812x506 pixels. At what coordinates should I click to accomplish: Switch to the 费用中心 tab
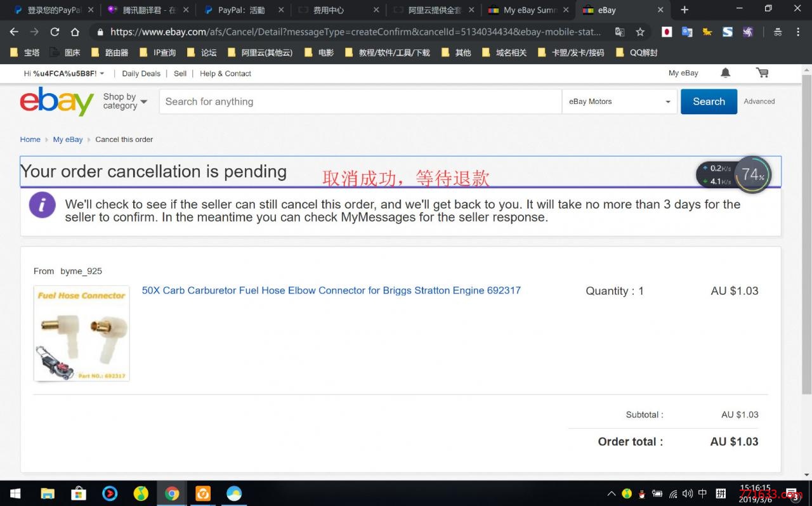coord(337,10)
